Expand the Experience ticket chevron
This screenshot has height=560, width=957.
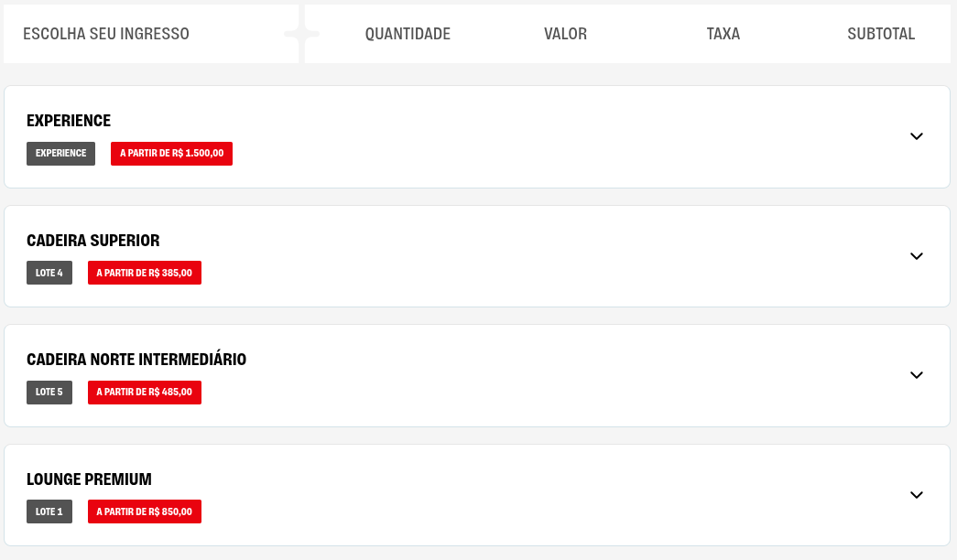pos(917,136)
